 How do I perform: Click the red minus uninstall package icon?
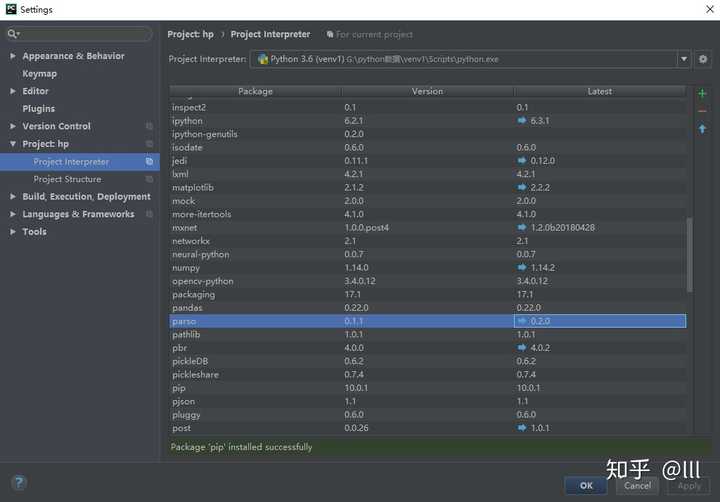click(702, 111)
